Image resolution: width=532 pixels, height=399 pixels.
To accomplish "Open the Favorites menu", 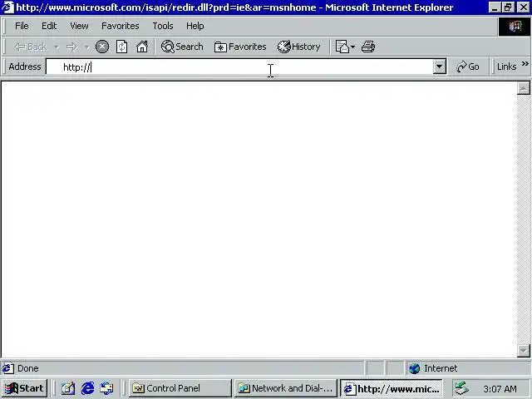I will tap(120, 26).
